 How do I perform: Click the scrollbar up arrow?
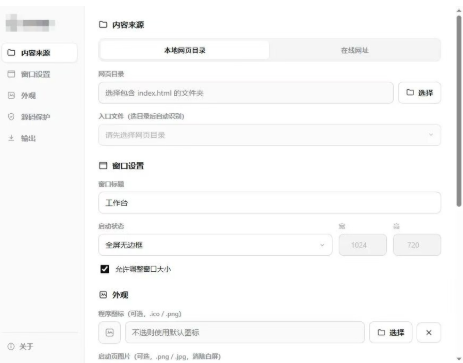point(459,11)
